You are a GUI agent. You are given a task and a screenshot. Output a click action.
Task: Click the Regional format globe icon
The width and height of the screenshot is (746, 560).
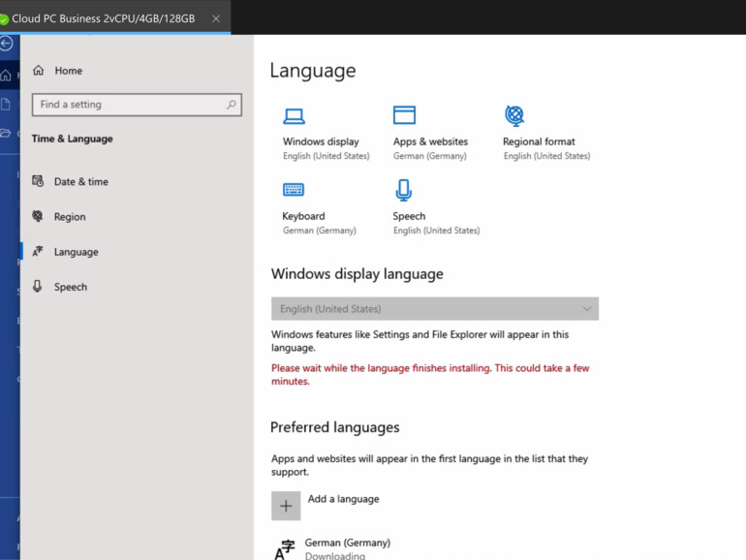[514, 115]
